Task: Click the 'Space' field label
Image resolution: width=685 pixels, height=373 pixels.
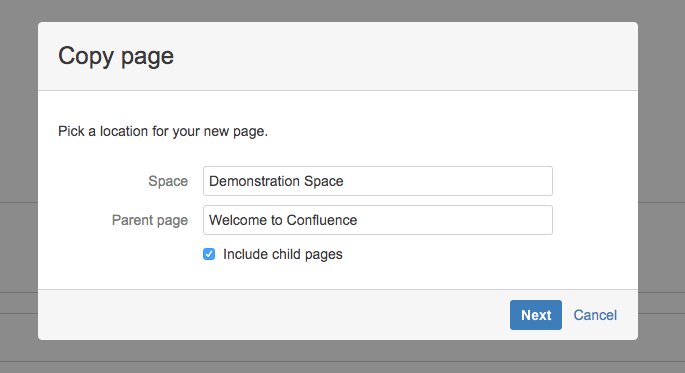Action: point(168,181)
